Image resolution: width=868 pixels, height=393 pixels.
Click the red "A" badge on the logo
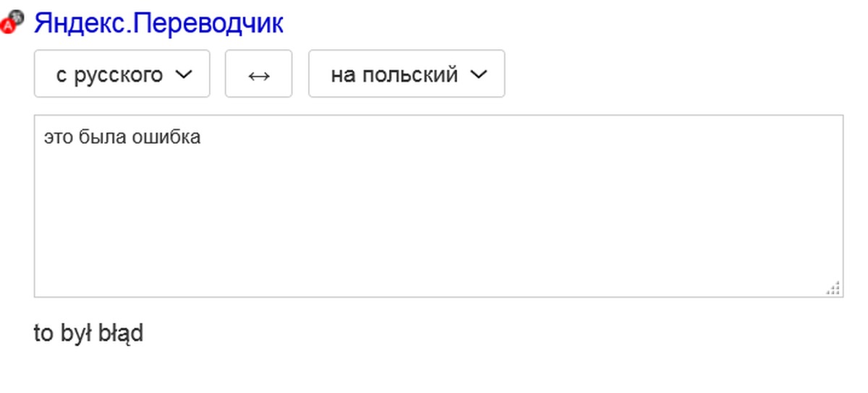[8, 27]
